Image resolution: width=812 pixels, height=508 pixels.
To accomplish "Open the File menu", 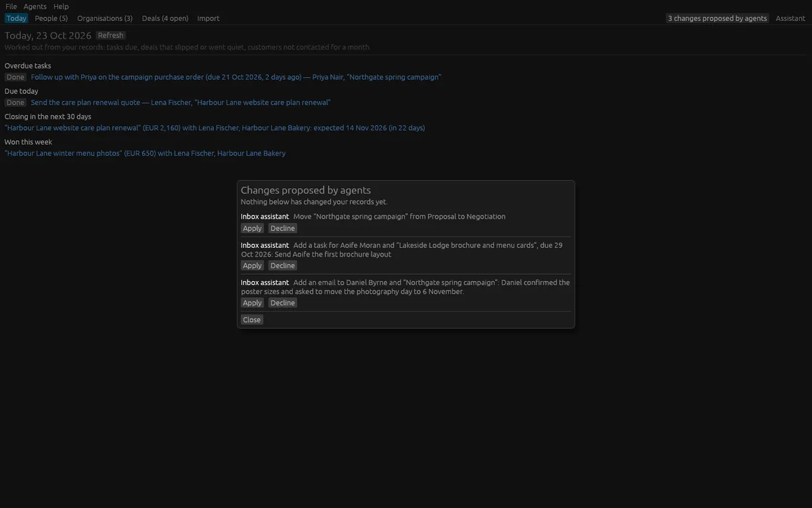I will pos(11,6).
